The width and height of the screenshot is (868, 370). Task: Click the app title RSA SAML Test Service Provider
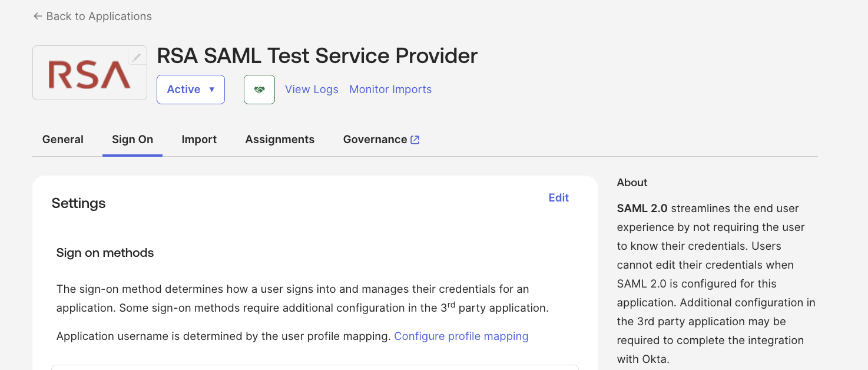(x=317, y=56)
